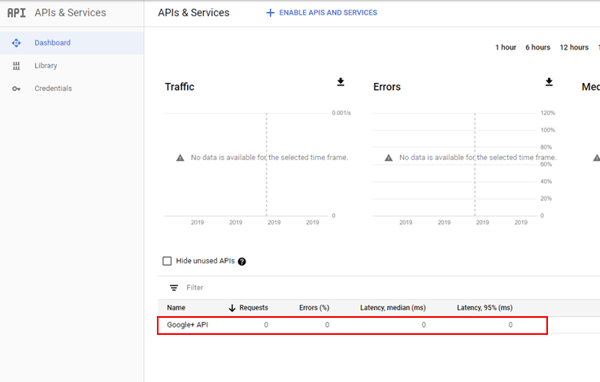Open Credentials via its key icon

coord(16,88)
